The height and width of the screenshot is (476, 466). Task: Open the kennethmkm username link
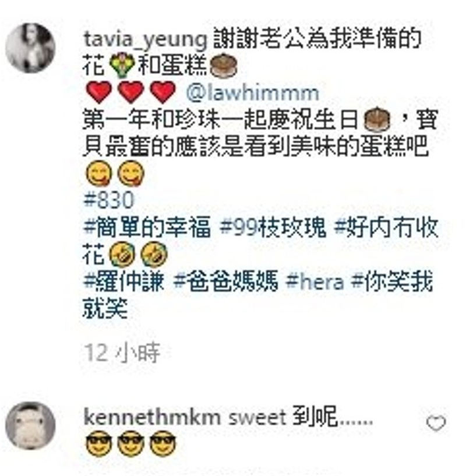[x=152, y=417]
